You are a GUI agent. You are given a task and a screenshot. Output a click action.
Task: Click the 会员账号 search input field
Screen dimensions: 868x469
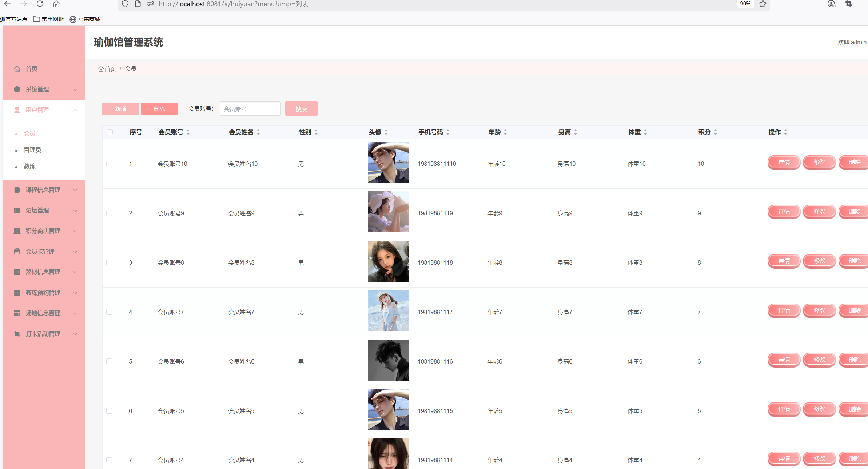click(250, 109)
